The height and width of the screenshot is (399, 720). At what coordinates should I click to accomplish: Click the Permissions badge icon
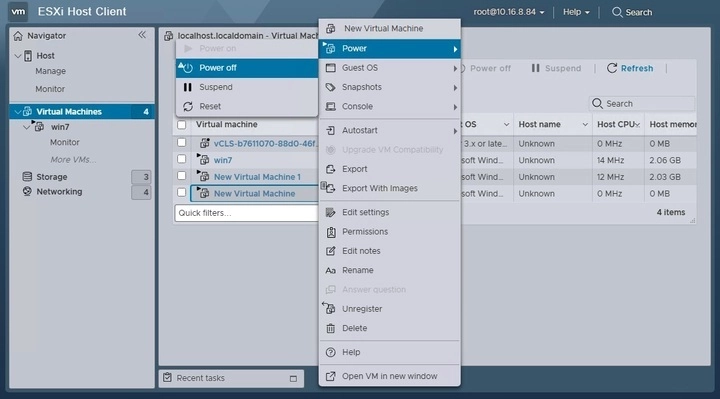tap(331, 232)
